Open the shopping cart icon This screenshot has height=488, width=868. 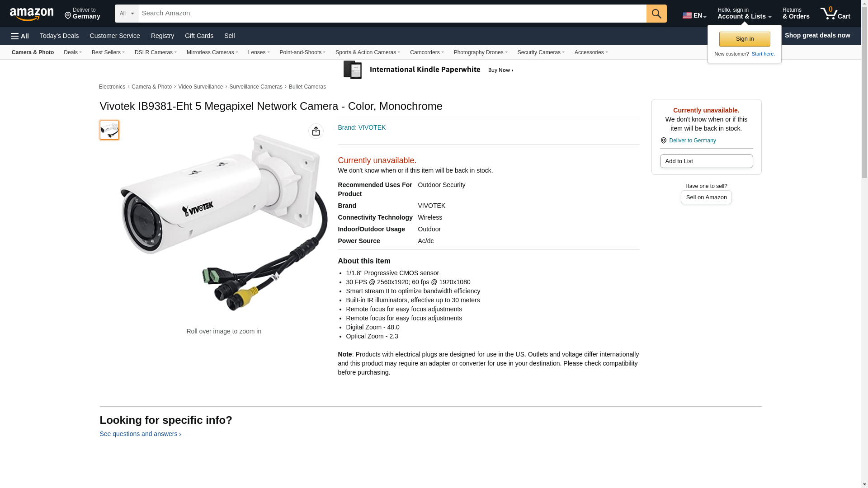[x=835, y=14]
